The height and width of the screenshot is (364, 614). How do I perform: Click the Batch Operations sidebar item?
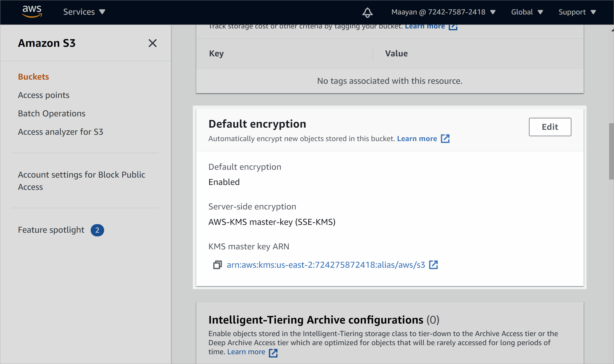click(x=51, y=113)
